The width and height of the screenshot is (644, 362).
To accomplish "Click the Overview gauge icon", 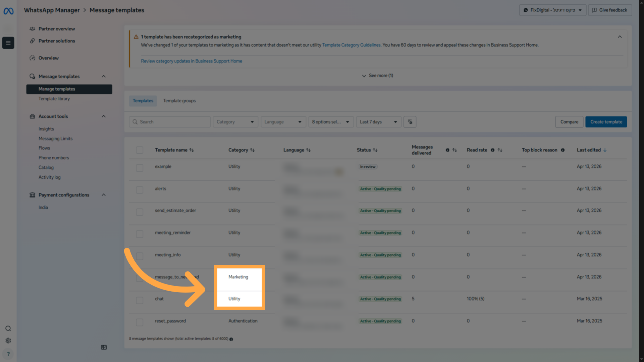I will click(x=32, y=58).
